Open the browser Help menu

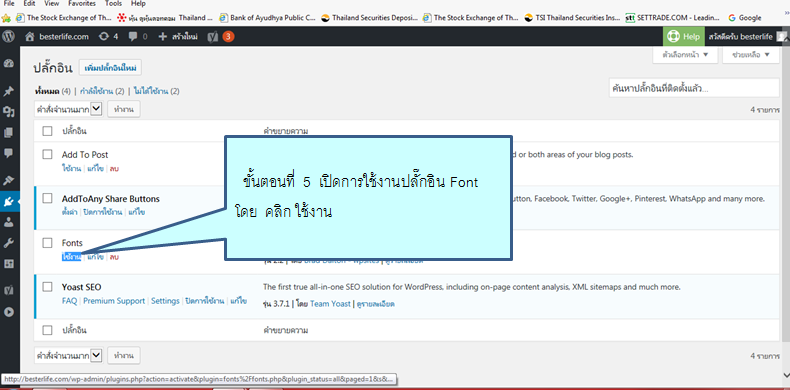pos(138,4)
